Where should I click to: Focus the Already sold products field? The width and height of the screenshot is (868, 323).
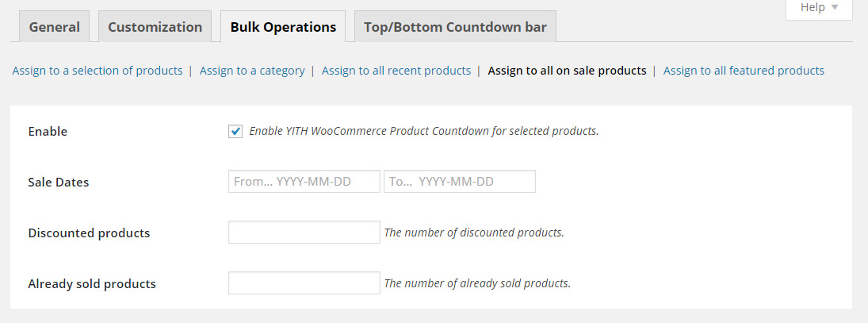click(x=304, y=283)
